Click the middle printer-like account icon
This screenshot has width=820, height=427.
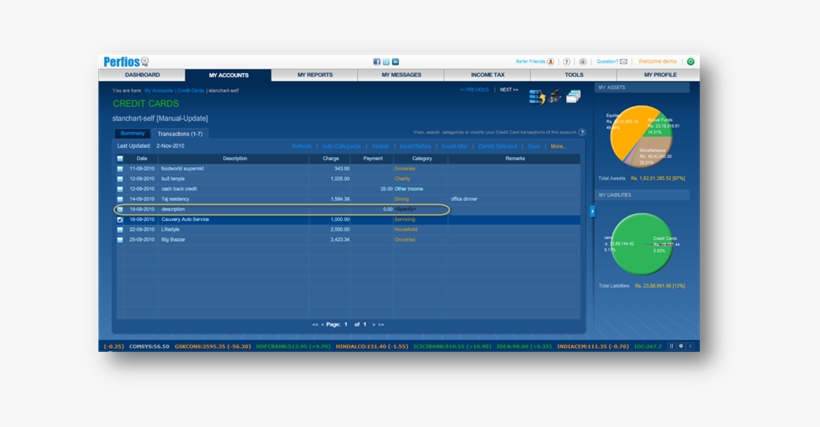[555, 96]
